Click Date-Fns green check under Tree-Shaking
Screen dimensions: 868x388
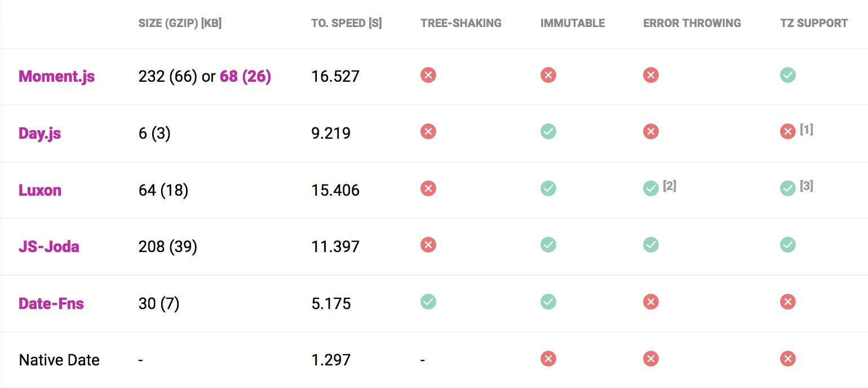(428, 302)
